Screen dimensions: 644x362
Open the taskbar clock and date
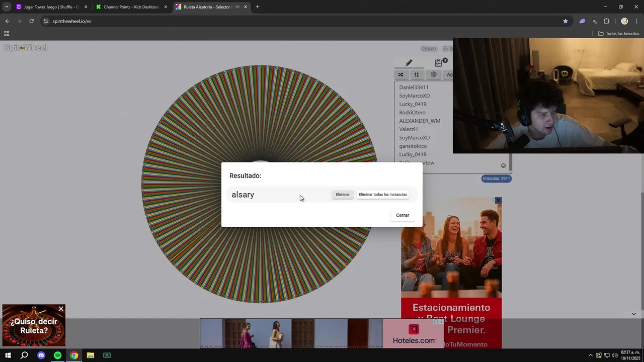[630, 355]
